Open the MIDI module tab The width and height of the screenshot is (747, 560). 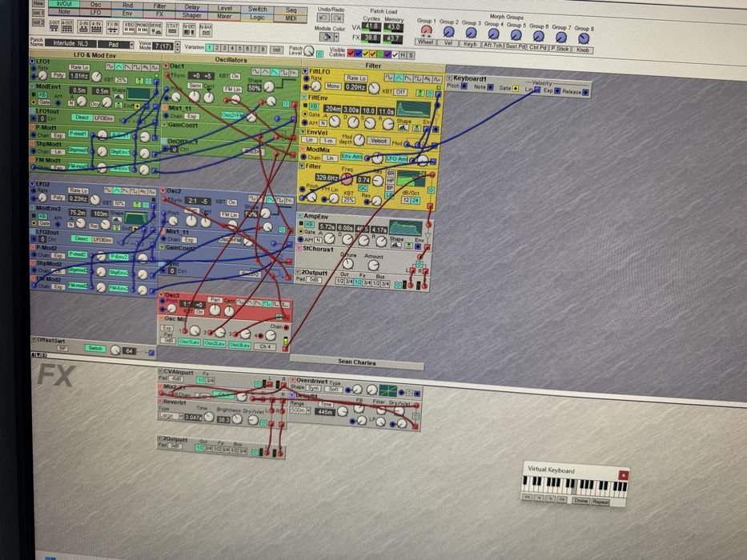coord(291,18)
